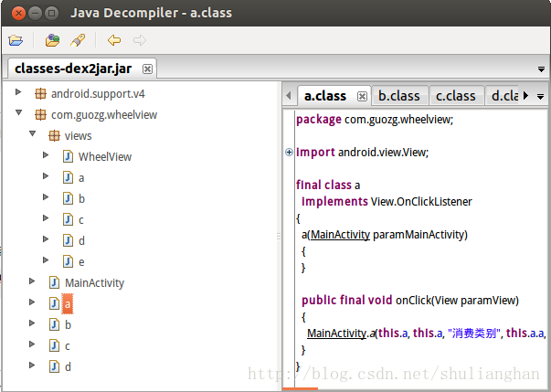This screenshot has height=392, width=551.
Task: Switch to the a.class tab
Action: click(x=325, y=96)
